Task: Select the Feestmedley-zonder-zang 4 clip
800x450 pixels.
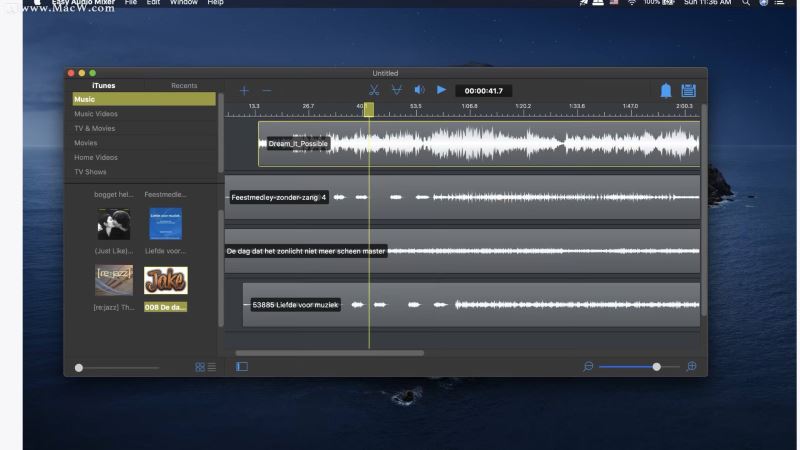Action: click(462, 197)
